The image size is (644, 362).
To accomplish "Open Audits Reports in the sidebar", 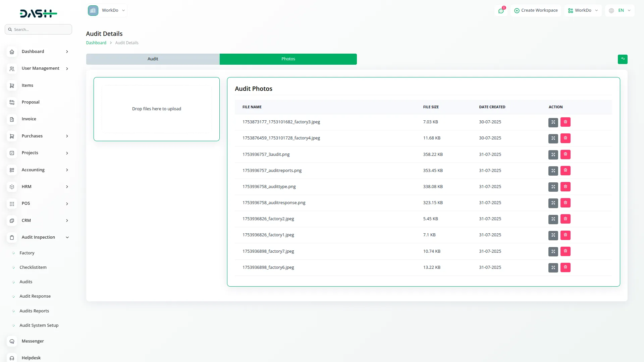I will point(34,311).
